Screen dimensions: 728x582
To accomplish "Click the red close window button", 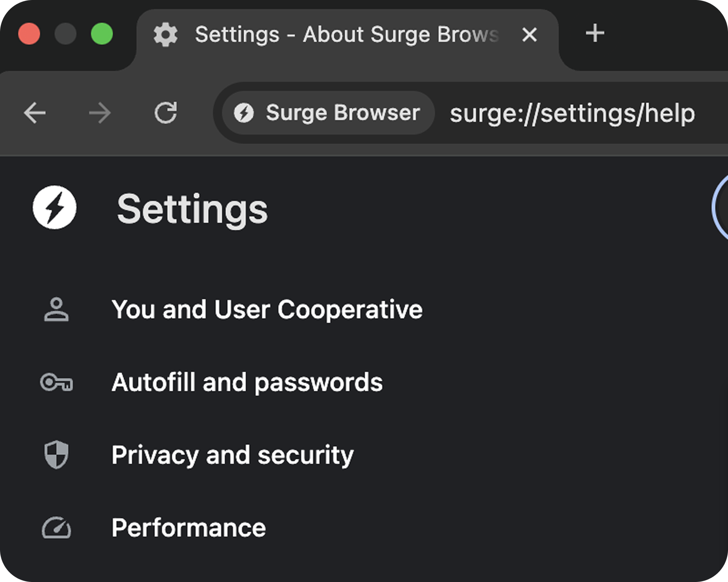I will [x=29, y=34].
